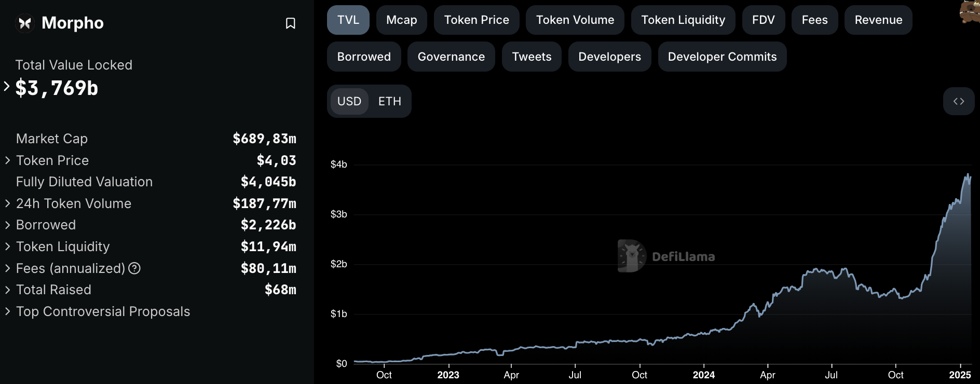Click the 2025 marker on the time axis
The image size is (980, 384).
(x=960, y=375)
